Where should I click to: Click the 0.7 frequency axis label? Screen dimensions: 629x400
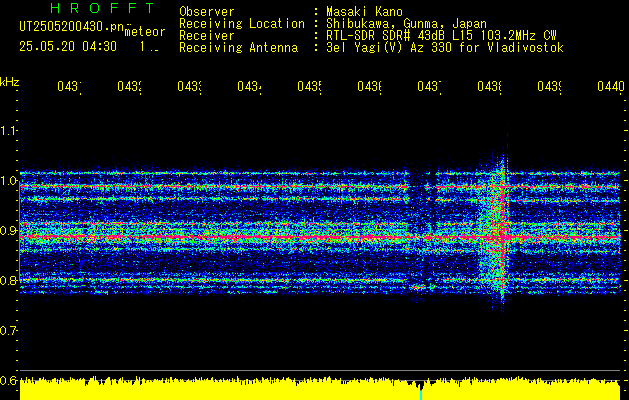point(8,331)
